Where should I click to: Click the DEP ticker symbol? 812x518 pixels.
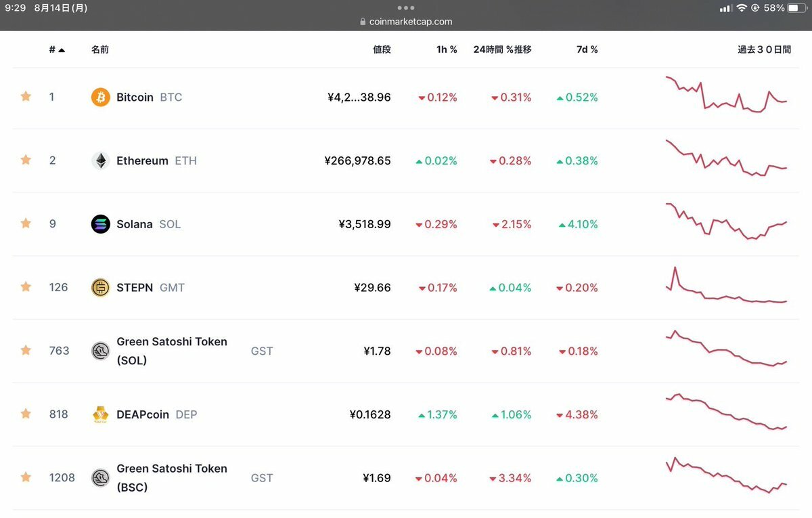click(x=186, y=414)
